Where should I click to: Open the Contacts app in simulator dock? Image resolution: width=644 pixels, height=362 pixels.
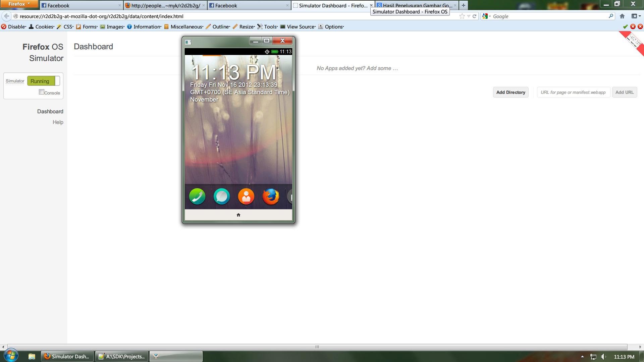pos(246,196)
